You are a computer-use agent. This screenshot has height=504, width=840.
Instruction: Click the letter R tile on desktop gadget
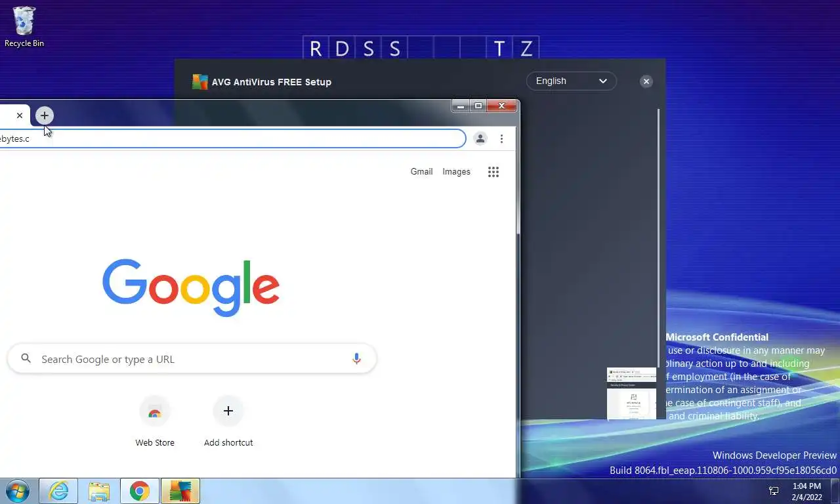click(x=316, y=49)
